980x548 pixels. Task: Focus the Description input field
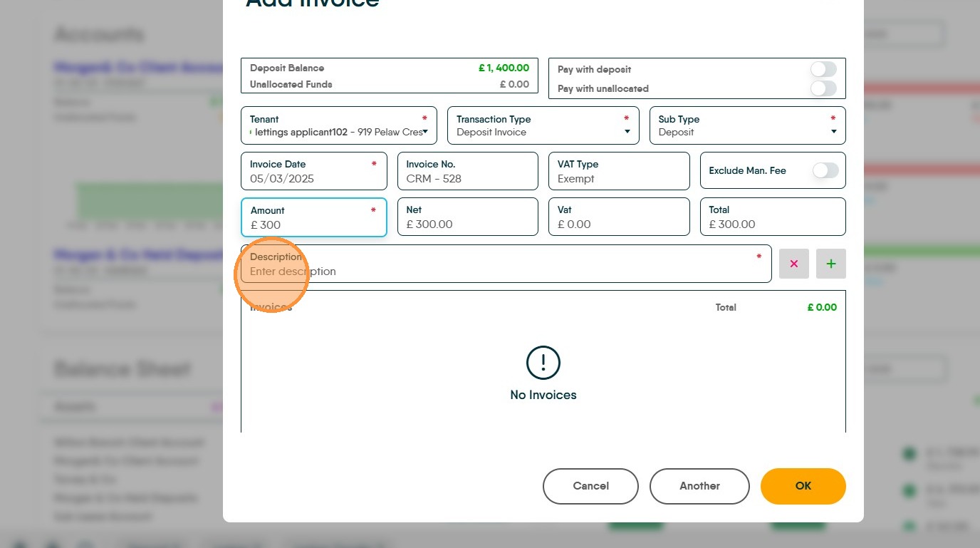point(506,264)
